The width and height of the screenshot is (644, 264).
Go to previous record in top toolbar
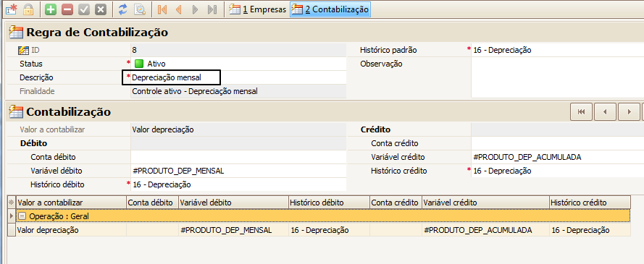pos(179,9)
